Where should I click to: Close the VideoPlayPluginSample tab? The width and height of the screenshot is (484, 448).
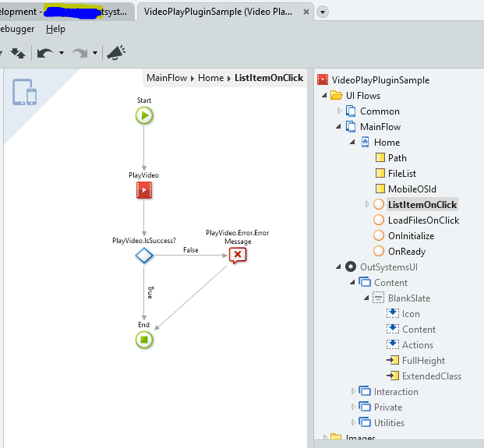tap(306, 12)
